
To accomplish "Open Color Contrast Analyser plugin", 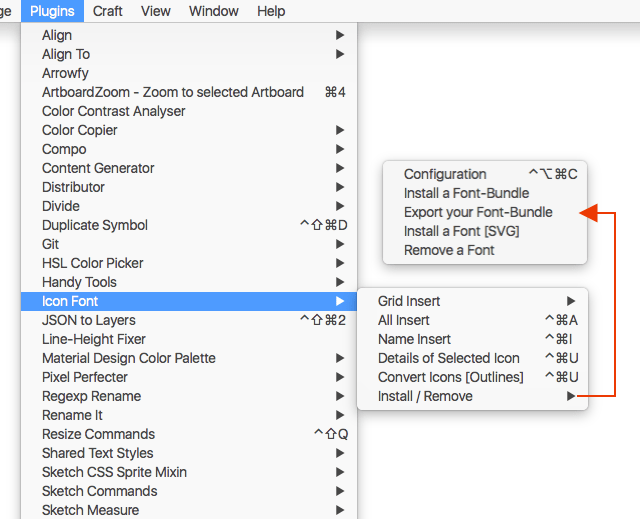I will point(113,111).
